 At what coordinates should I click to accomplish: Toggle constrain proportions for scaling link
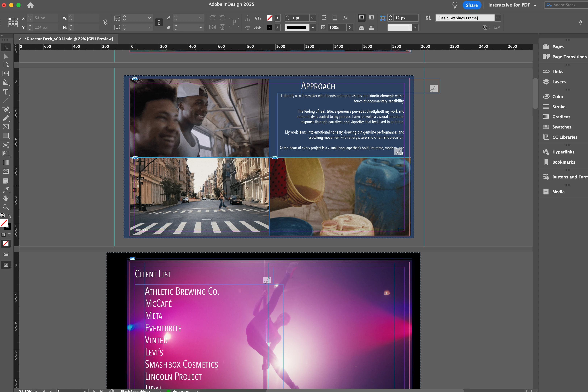[159, 22]
